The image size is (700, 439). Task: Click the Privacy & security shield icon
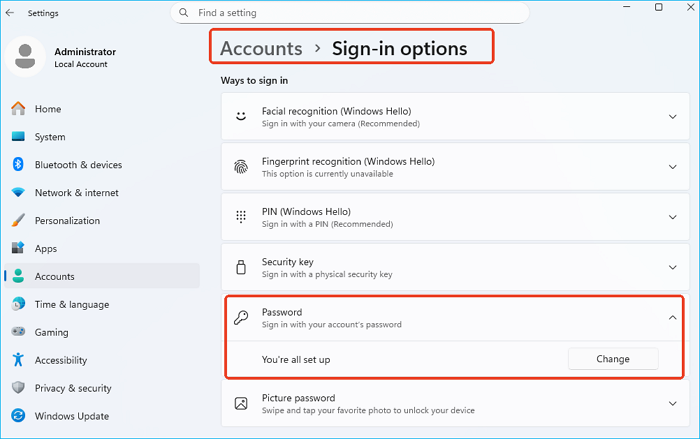(18, 388)
